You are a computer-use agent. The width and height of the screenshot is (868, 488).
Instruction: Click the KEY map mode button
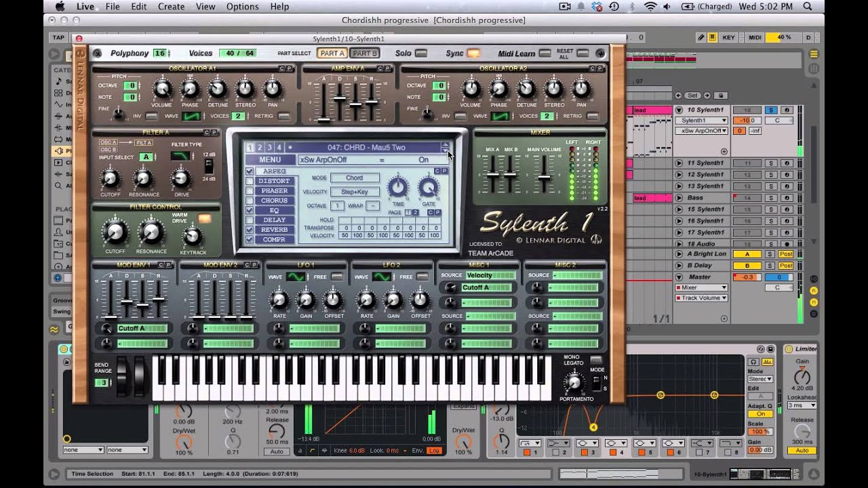tap(729, 37)
